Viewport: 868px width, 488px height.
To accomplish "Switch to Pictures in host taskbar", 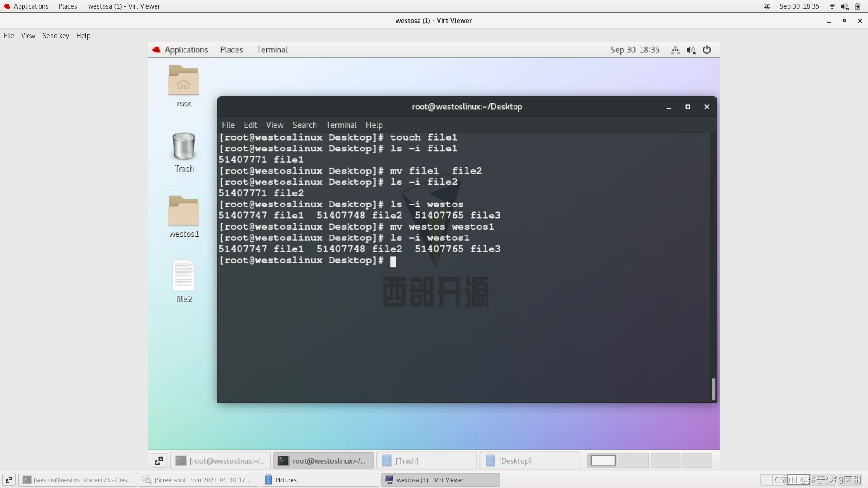I will 319,480.
